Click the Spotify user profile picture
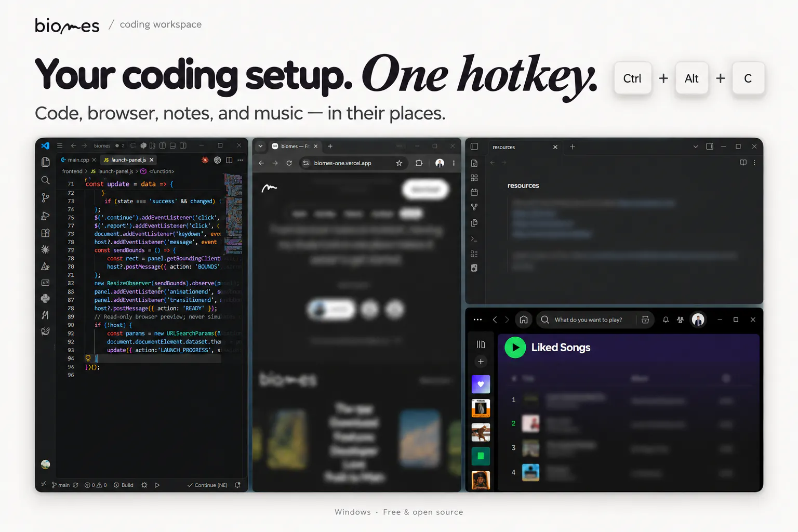 point(698,320)
